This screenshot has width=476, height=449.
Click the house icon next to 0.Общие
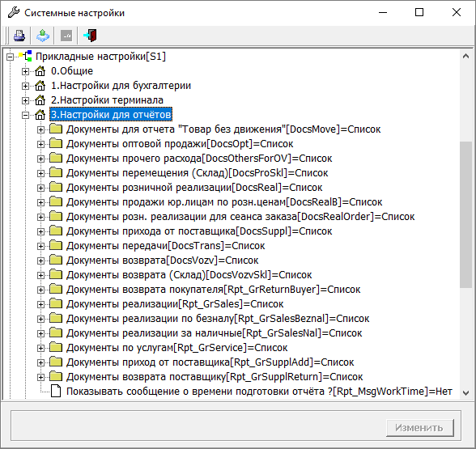coord(40,71)
